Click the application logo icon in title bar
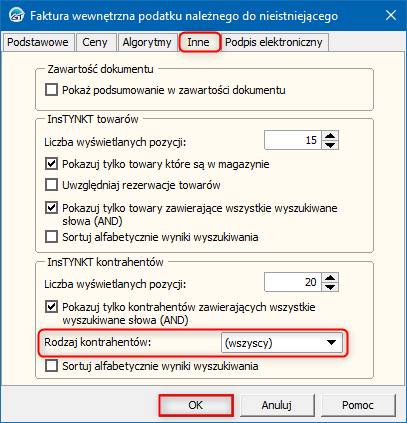 pyautogui.click(x=16, y=16)
